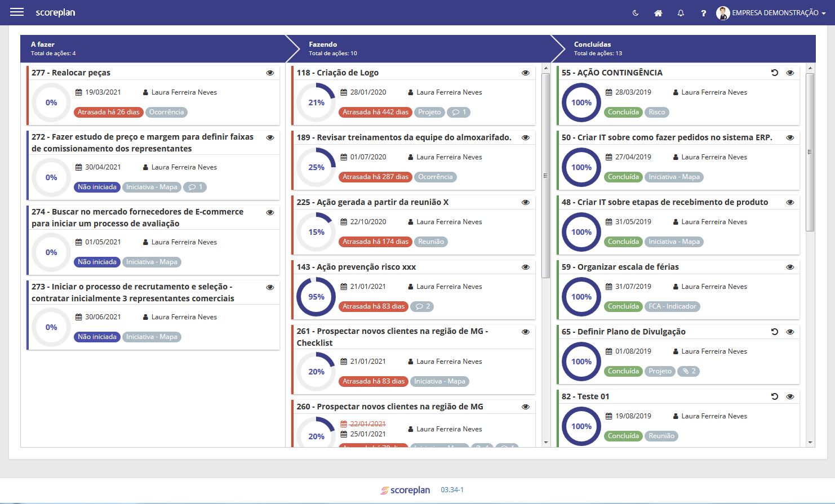835x504 pixels.
Task: Click Concluídas column scrollbar thumb
Action: pyautogui.click(x=810, y=152)
